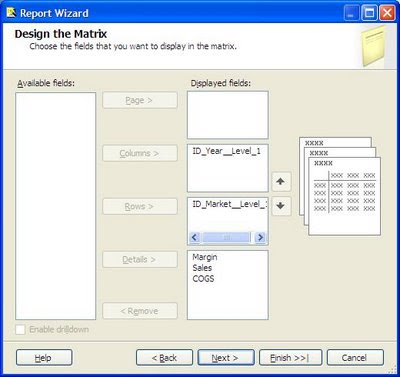Click the matrix layout preview thumbnail
The image size is (400, 377).
click(340, 186)
